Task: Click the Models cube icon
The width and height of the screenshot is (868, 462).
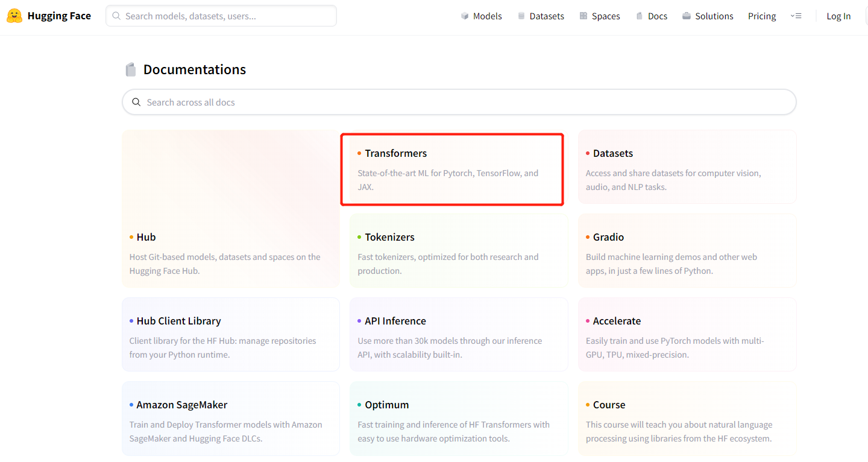Action: tap(465, 16)
